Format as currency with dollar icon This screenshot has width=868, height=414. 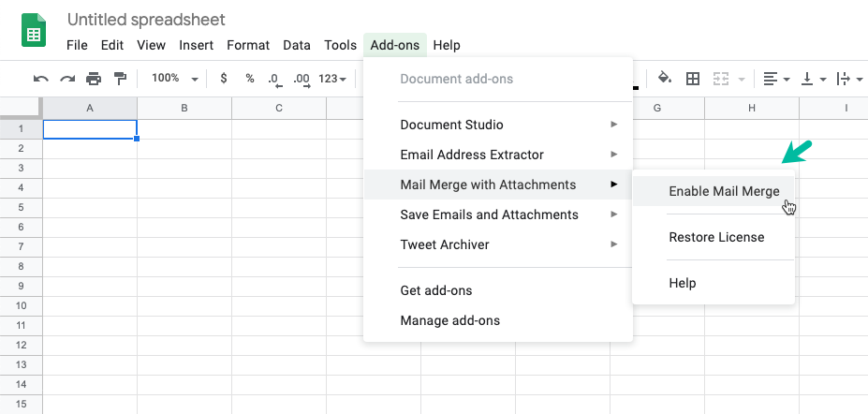(x=224, y=79)
